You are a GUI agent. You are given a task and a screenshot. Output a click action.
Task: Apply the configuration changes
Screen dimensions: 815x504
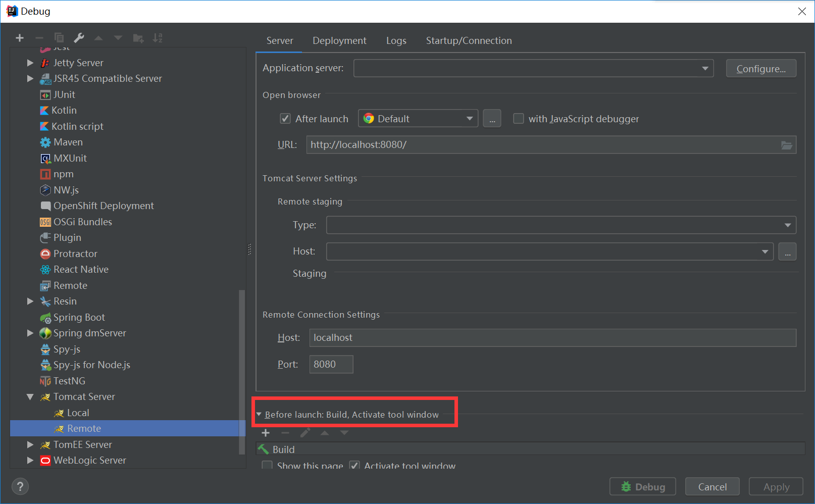tap(776, 486)
